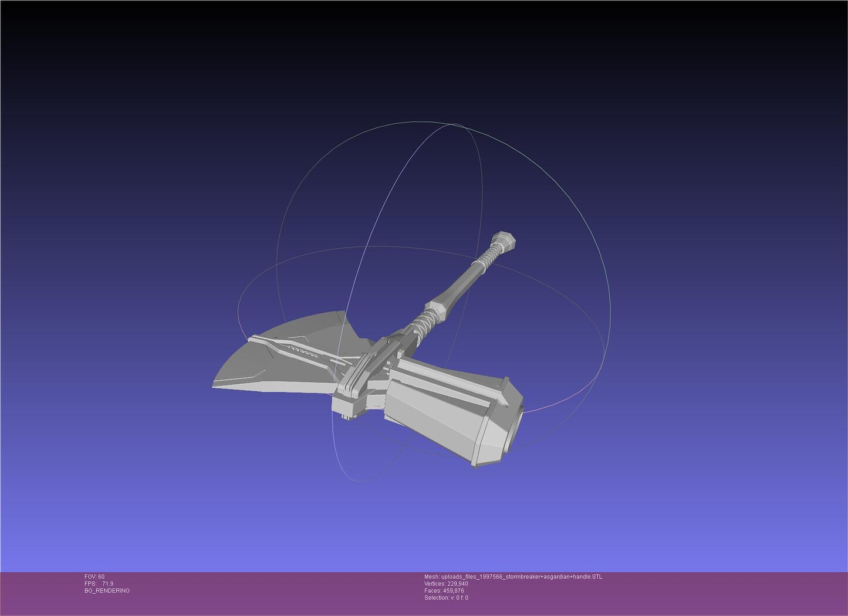Click the FOV: 60 status text

pyautogui.click(x=94, y=577)
